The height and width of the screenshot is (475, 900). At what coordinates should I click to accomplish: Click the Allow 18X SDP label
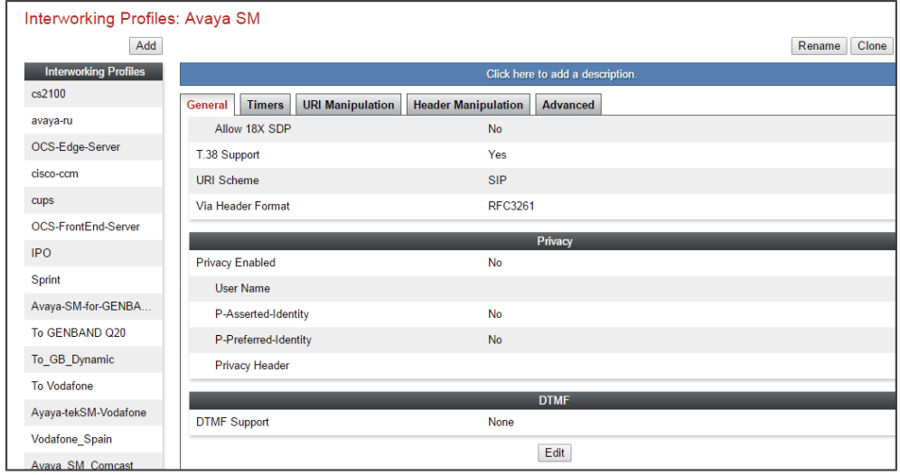pos(253,129)
